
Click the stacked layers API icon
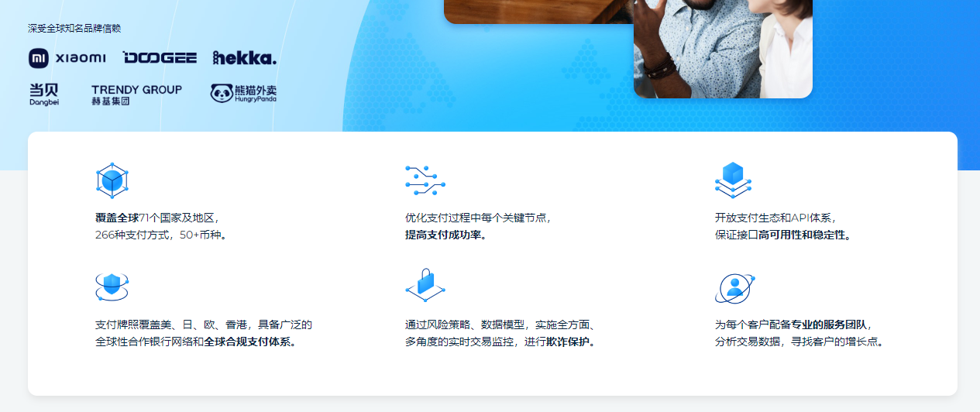733,180
